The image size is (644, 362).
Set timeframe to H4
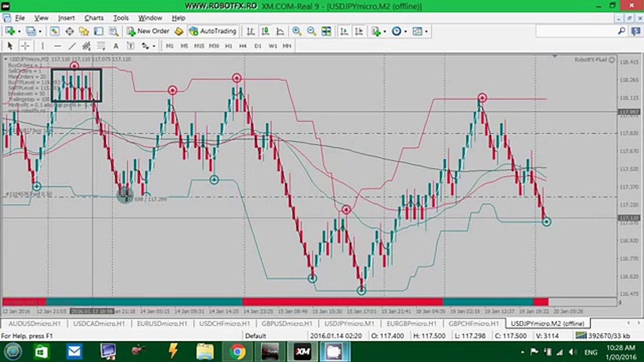coord(243,46)
